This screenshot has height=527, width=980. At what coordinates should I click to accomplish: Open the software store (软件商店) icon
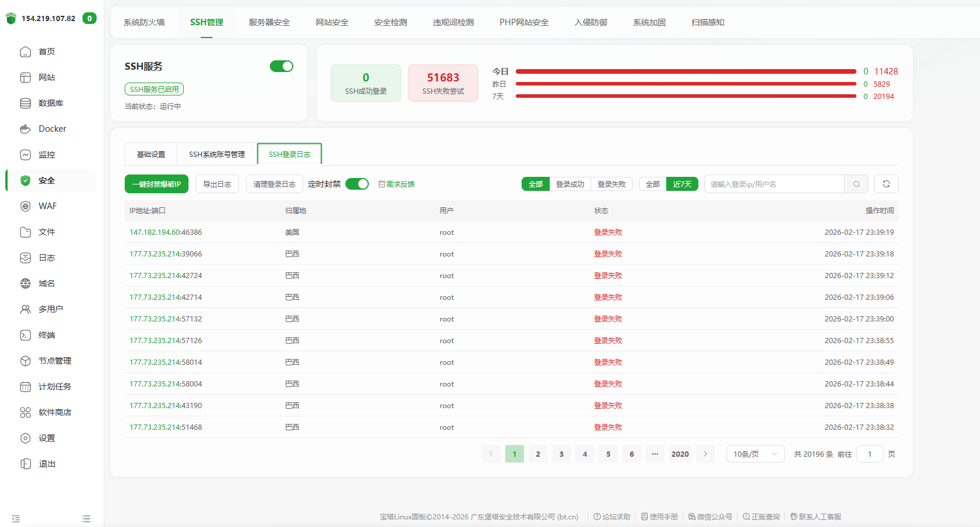[25, 412]
